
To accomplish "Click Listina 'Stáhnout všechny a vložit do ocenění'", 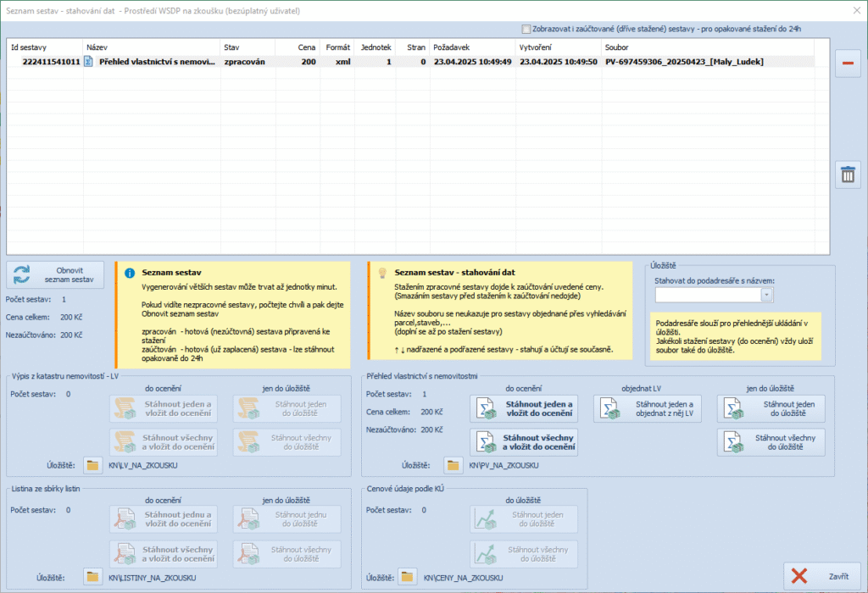I will 164,554.
